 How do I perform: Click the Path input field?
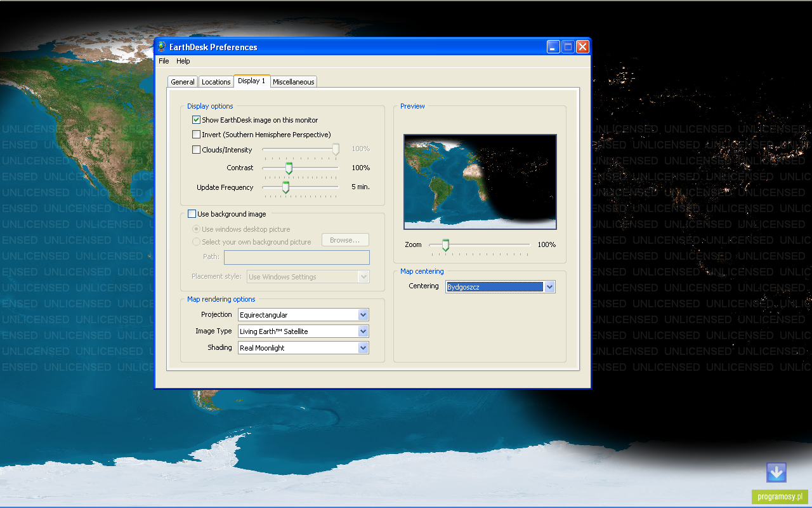click(296, 257)
